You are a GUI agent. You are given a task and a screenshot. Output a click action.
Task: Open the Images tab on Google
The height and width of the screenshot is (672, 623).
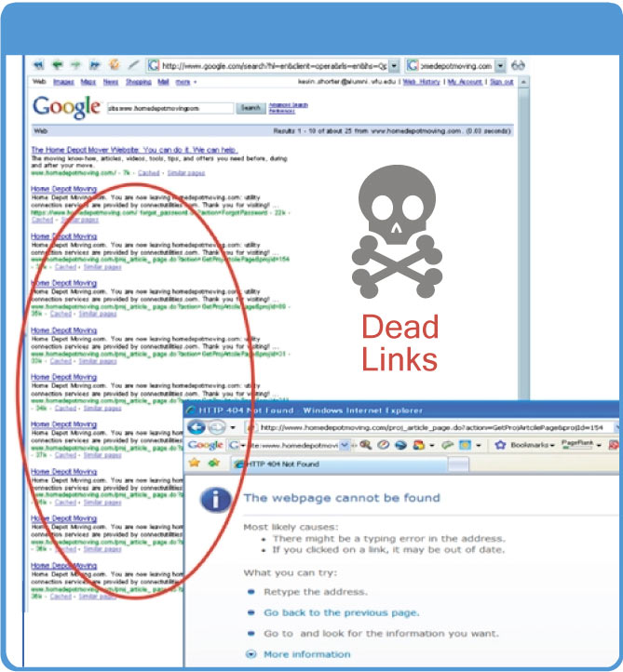[x=61, y=83]
